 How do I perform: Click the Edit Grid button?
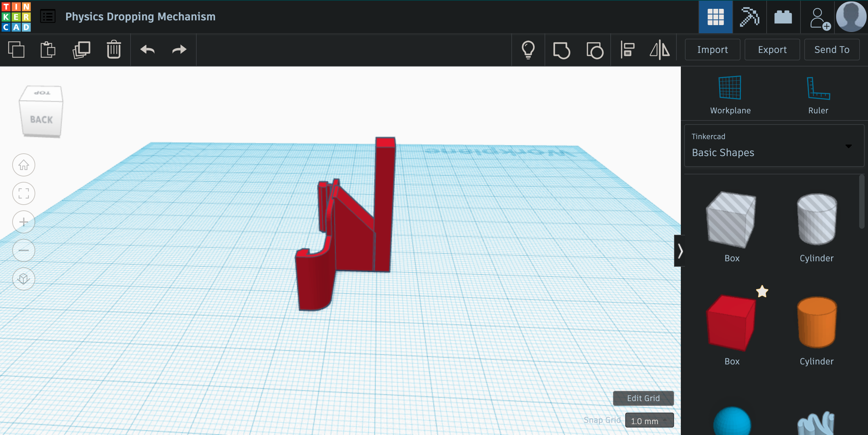643,398
